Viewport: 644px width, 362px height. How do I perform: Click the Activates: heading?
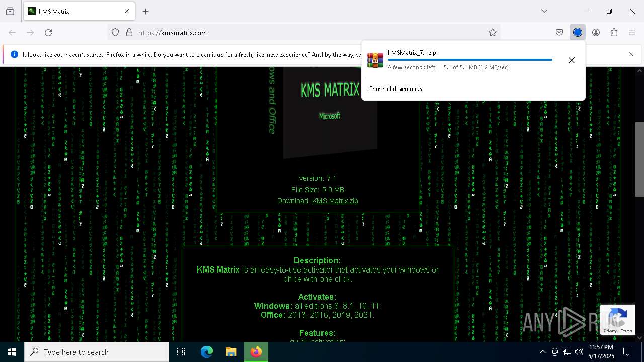tap(317, 297)
